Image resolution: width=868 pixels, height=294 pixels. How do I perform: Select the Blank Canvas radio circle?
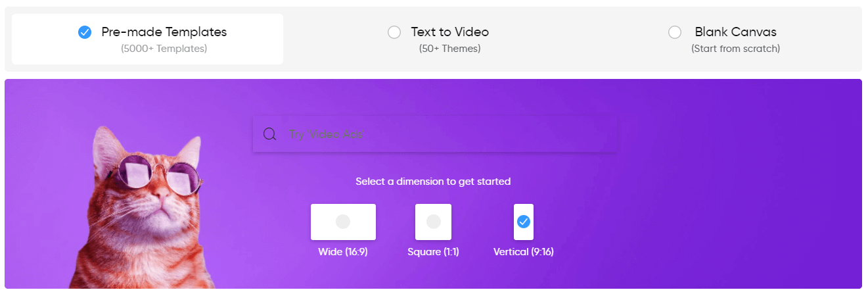675,32
